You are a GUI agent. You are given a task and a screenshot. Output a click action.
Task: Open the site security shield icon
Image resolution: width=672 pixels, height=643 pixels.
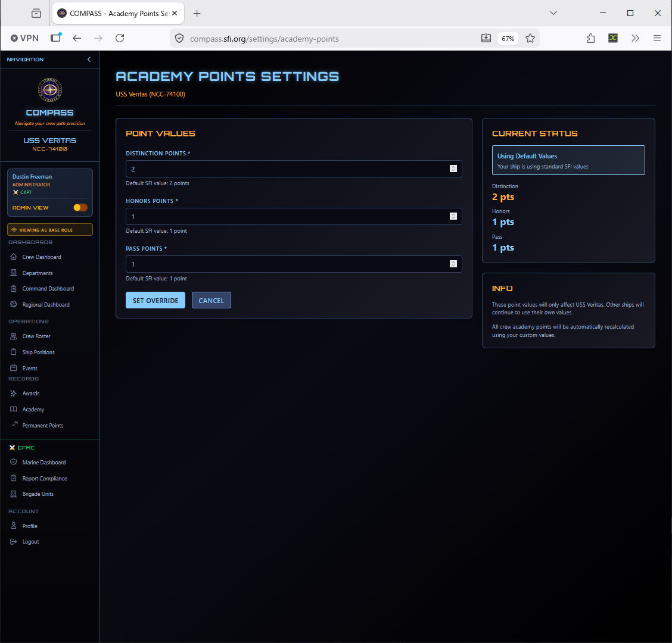click(179, 39)
